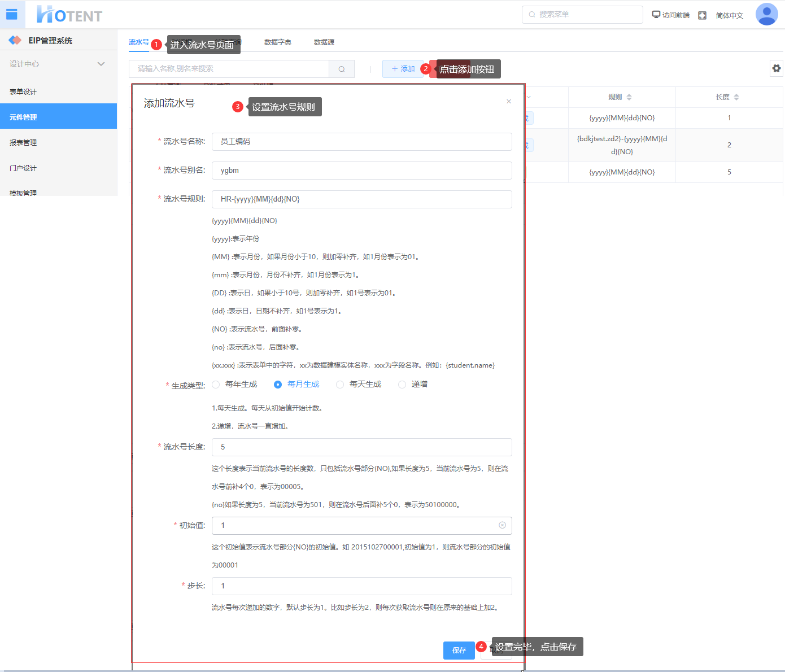Screen dimensions: 785x672
Task: Close the 添加流水号 dialog with the X icon
Action: click(x=509, y=102)
